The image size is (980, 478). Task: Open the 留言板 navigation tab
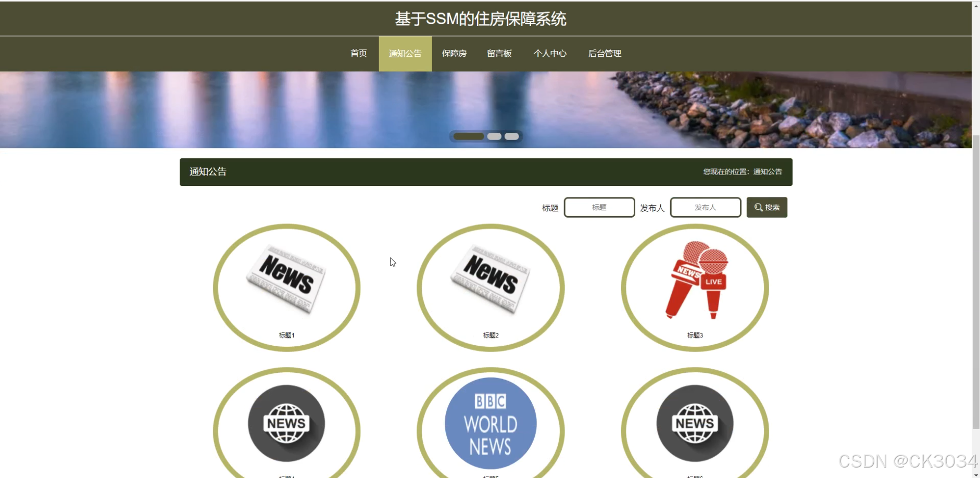499,54
